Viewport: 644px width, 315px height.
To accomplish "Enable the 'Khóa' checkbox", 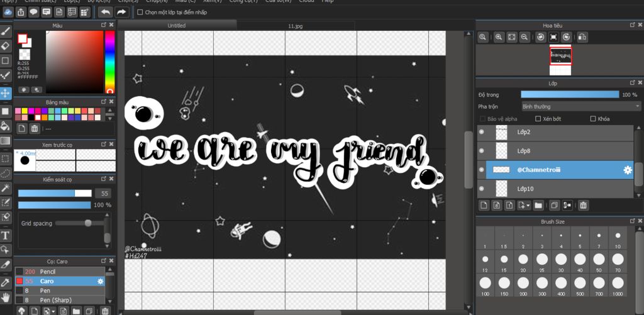I will [592, 119].
